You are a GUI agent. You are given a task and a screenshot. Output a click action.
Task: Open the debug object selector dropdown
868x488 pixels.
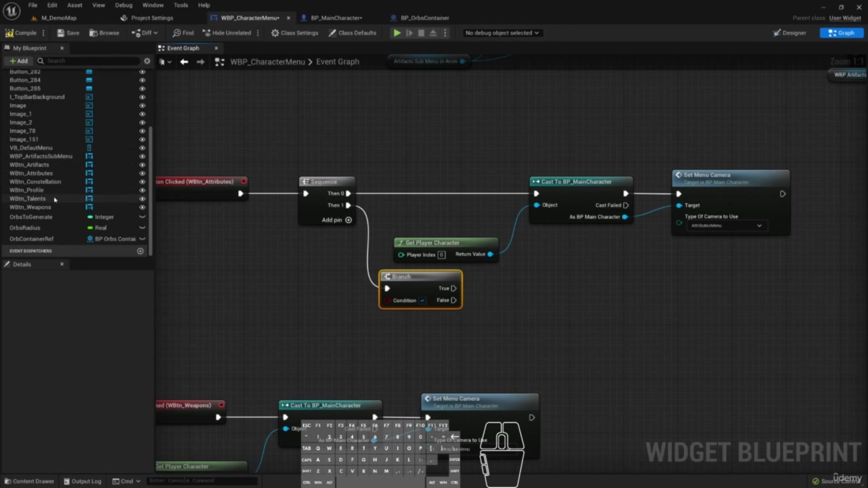coord(502,33)
